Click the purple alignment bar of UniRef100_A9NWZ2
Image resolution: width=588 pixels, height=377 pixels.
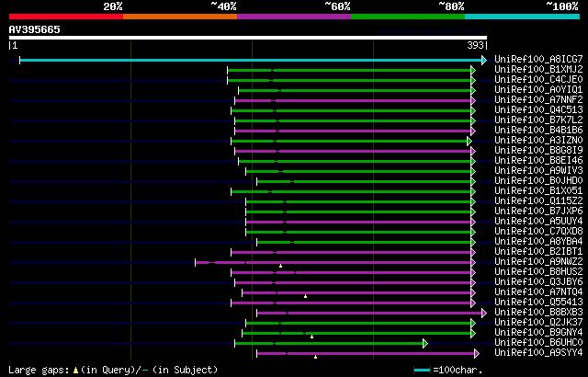(333, 263)
